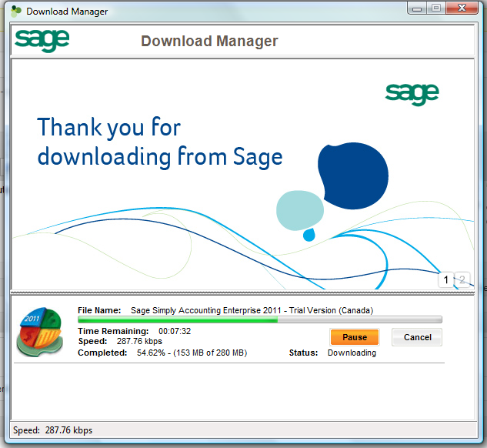Pause the current download

[355, 337]
